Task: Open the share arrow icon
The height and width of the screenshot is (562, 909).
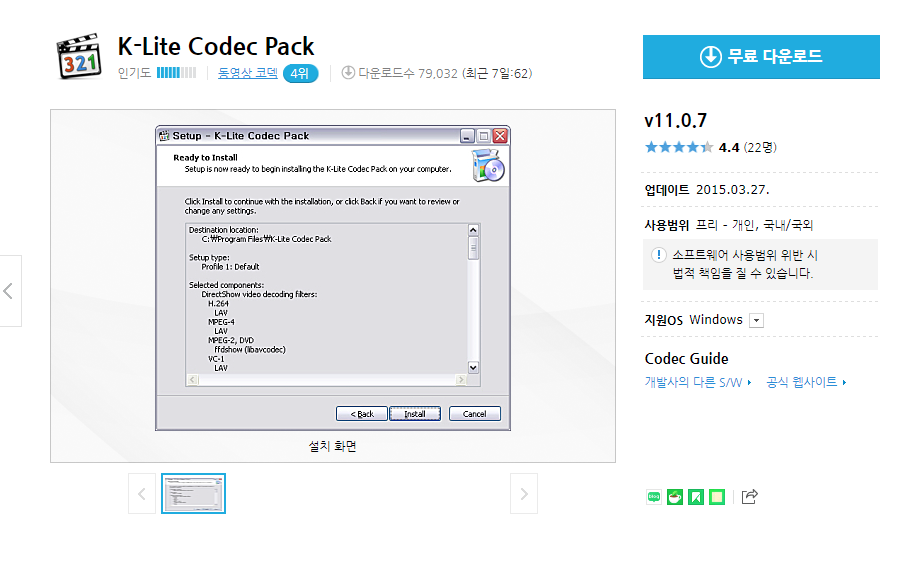Action: (750, 496)
